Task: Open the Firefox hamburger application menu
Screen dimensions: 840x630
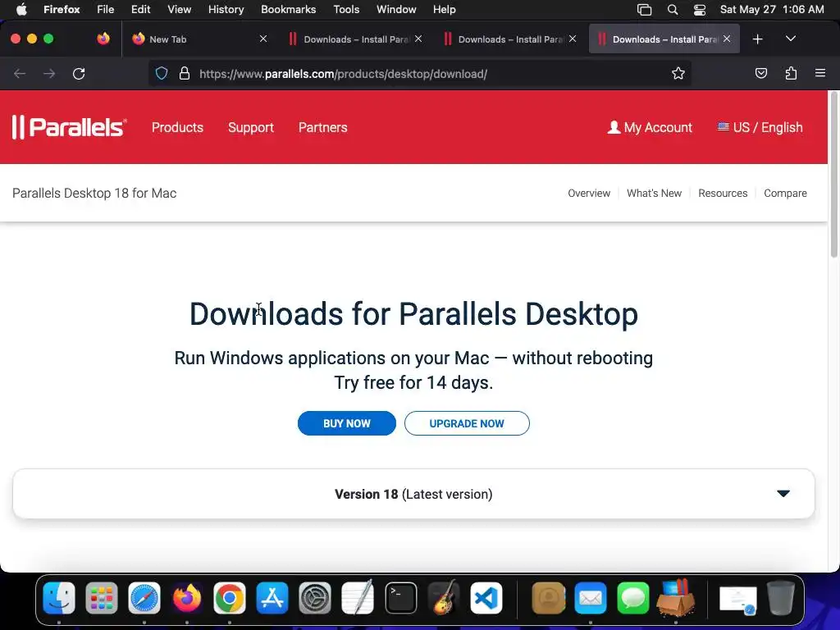Action: (820, 73)
